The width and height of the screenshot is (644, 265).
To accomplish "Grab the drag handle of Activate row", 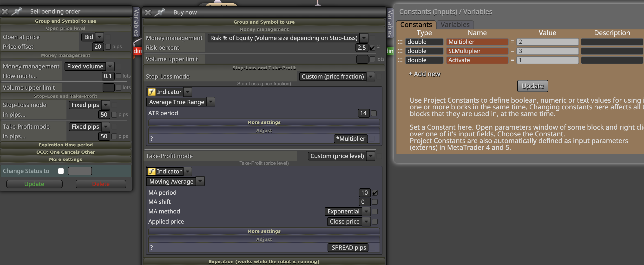I will click(x=400, y=60).
